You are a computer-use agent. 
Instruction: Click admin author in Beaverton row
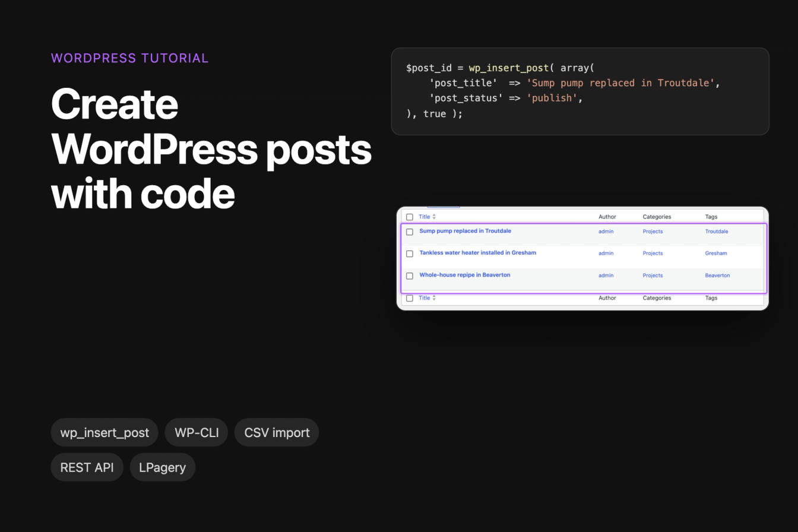pos(606,275)
